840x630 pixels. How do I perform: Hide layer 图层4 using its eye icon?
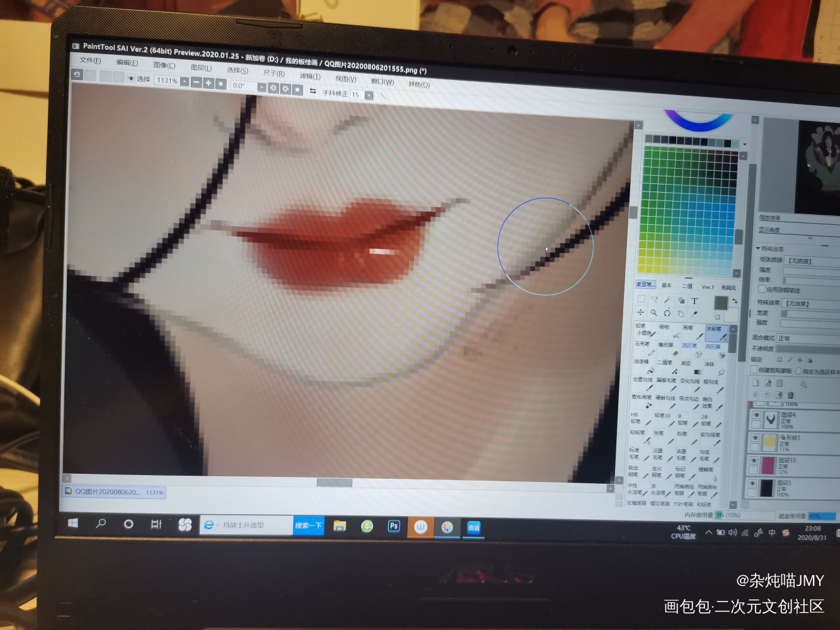[x=756, y=415]
